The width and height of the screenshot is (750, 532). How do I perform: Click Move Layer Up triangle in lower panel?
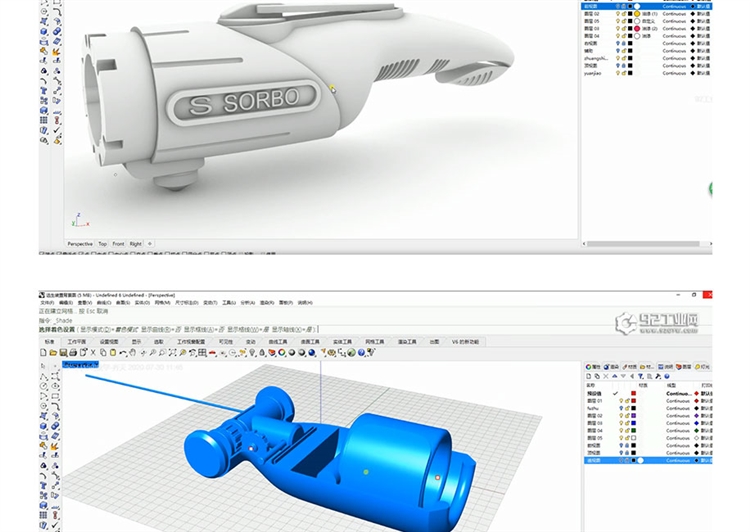[x=615, y=377]
